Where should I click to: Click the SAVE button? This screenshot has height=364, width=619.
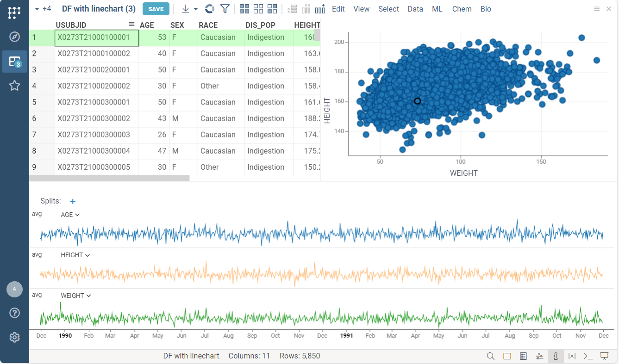point(156,9)
